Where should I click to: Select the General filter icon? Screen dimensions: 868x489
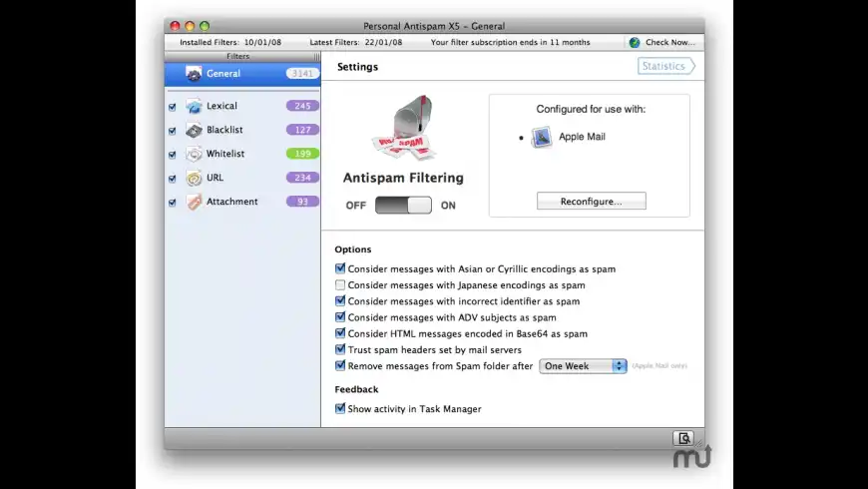click(x=194, y=73)
